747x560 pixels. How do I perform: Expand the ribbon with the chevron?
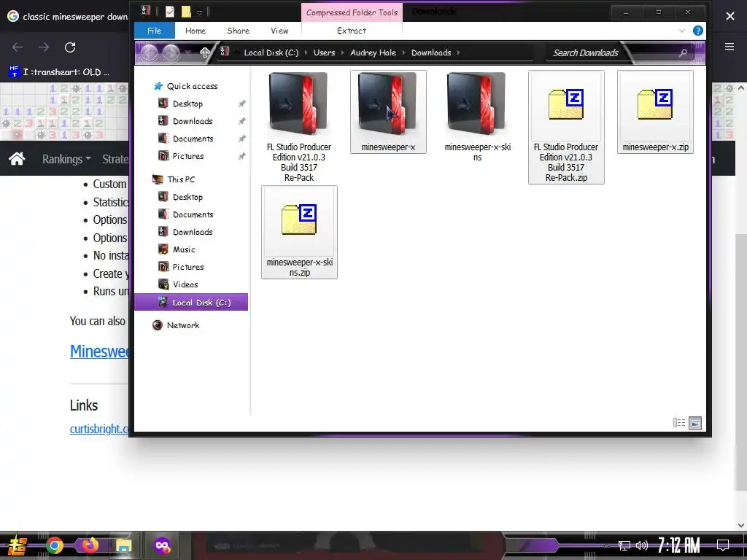[682, 31]
